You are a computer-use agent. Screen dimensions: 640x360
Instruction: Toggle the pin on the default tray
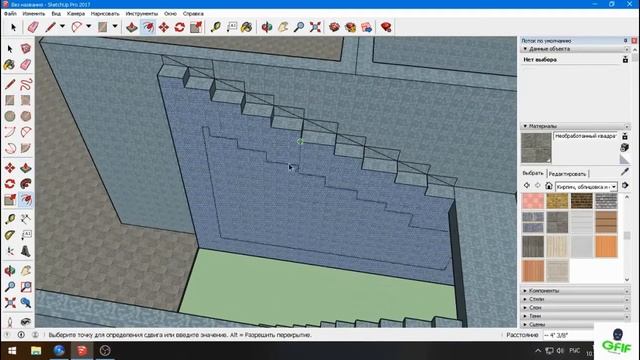tap(625, 41)
